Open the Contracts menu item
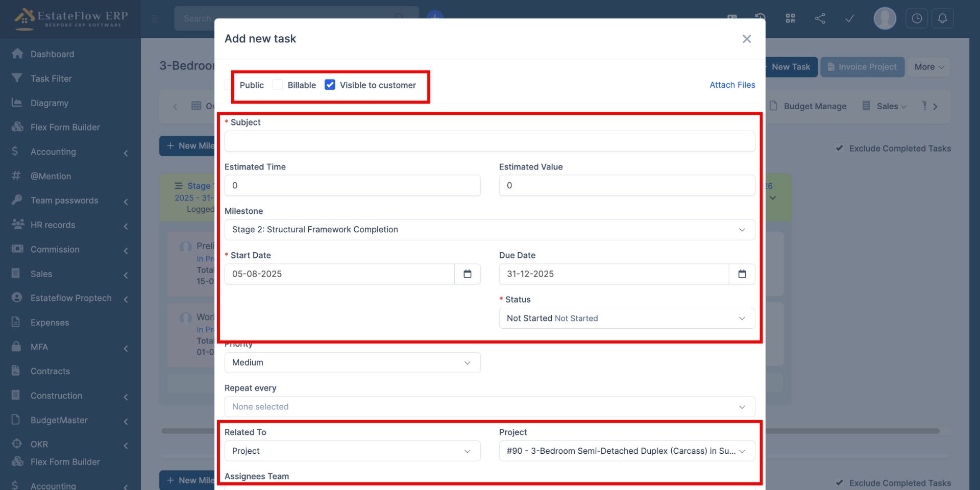The height and width of the screenshot is (490, 980). pyautogui.click(x=50, y=371)
